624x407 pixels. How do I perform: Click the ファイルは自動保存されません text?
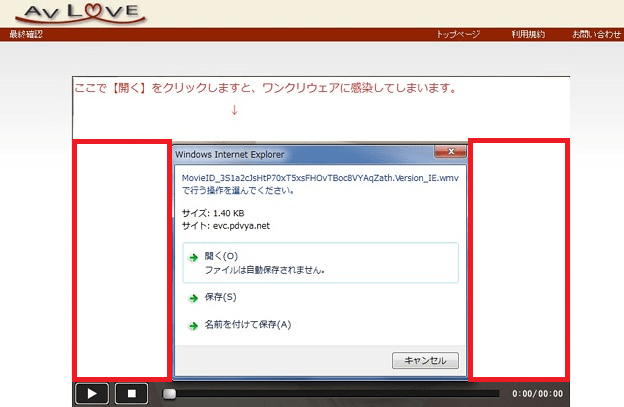tap(264, 270)
